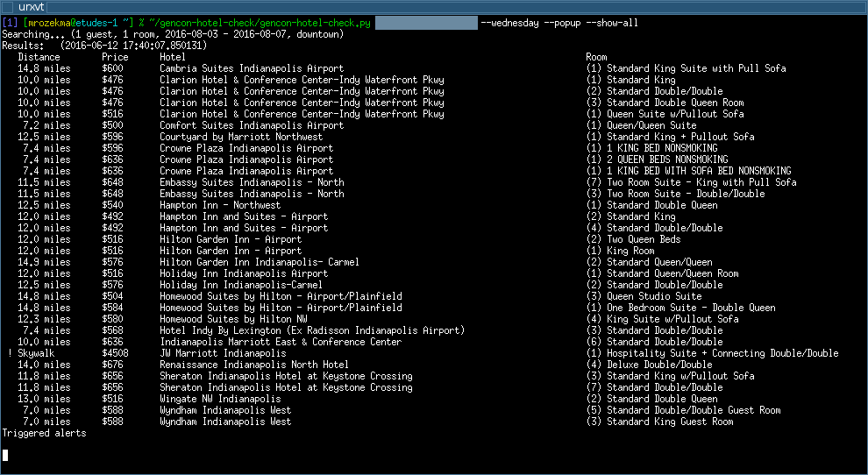The image size is (868, 475).
Task: Click the $540 price value
Action: 112,205
